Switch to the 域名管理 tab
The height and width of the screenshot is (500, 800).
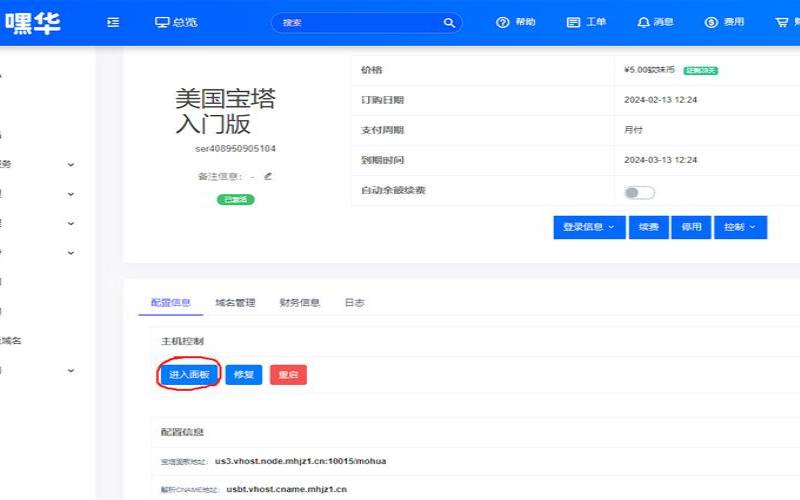pyautogui.click(x=235, y=302)
